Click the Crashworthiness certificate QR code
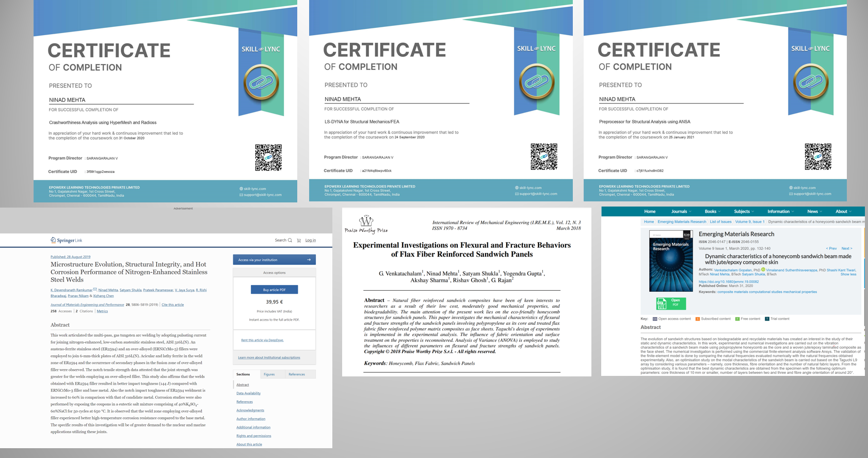 268,157
